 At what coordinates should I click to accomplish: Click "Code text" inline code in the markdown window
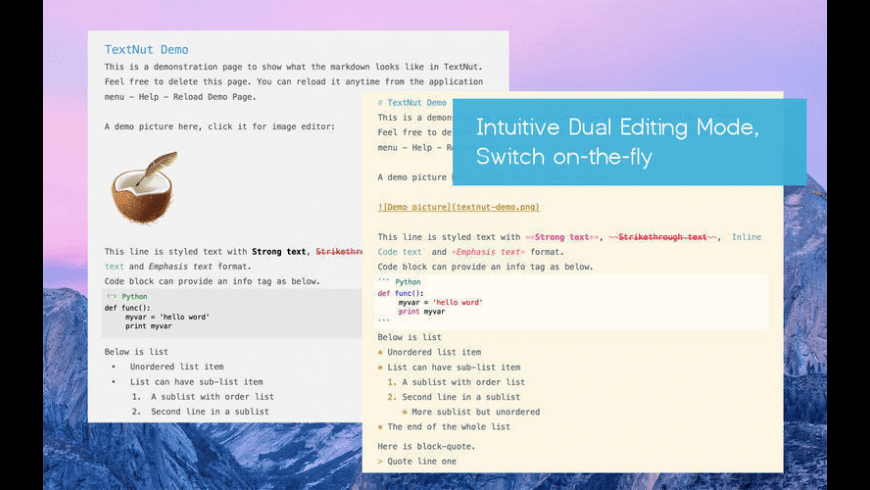point(400,252)
